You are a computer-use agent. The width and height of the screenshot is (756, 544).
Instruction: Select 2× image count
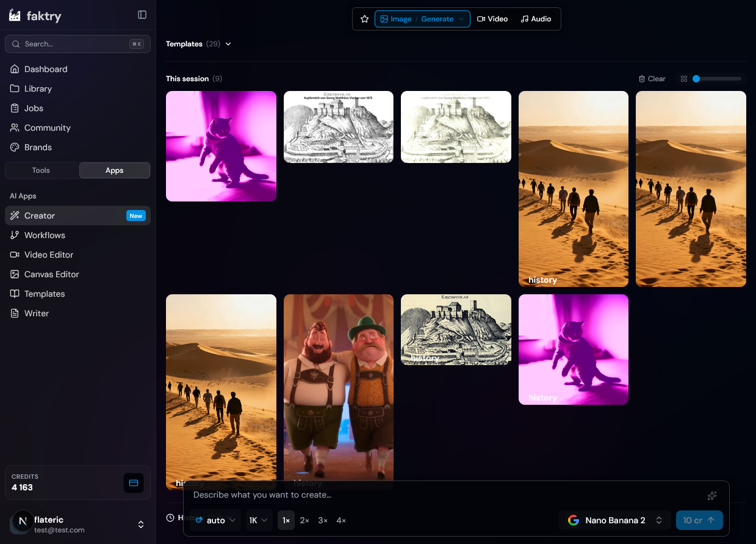(304, 520)
